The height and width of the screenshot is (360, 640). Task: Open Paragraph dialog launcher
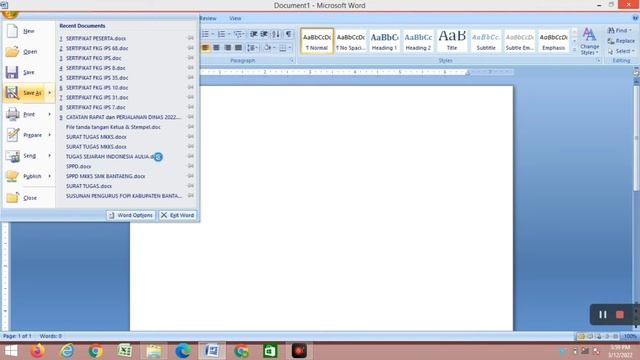(292, 60)
